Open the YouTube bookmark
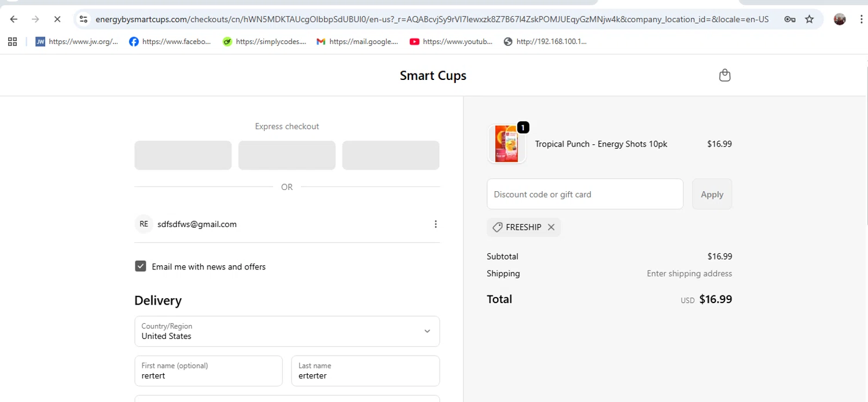The width and height of the screenshot is (868, 402). (x=451, y=42)
